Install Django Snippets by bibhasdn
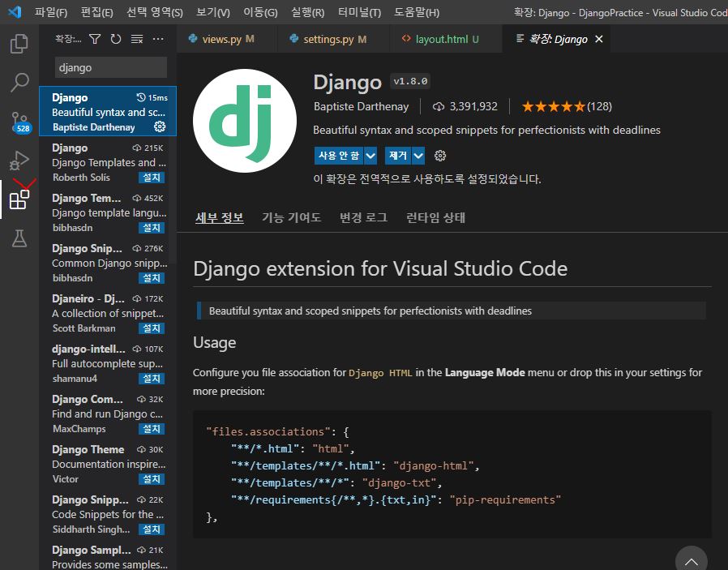 152,277
